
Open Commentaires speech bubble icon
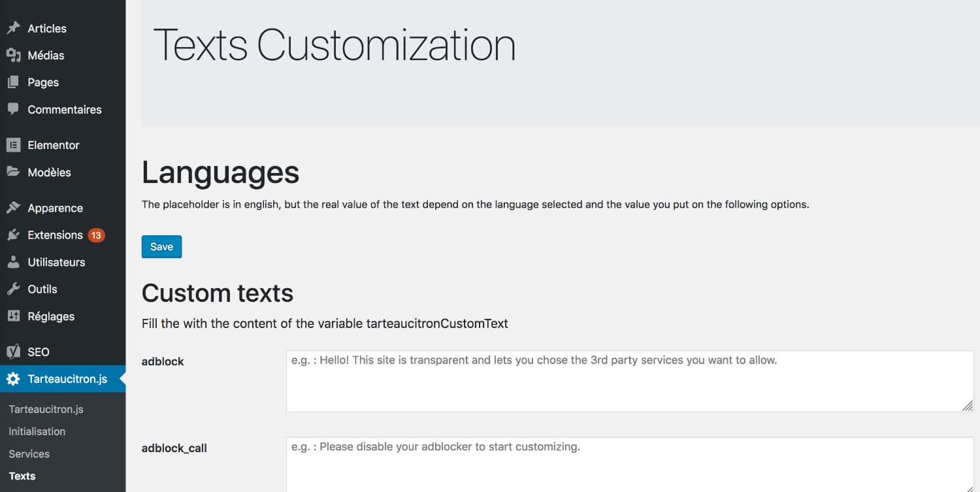13,110
